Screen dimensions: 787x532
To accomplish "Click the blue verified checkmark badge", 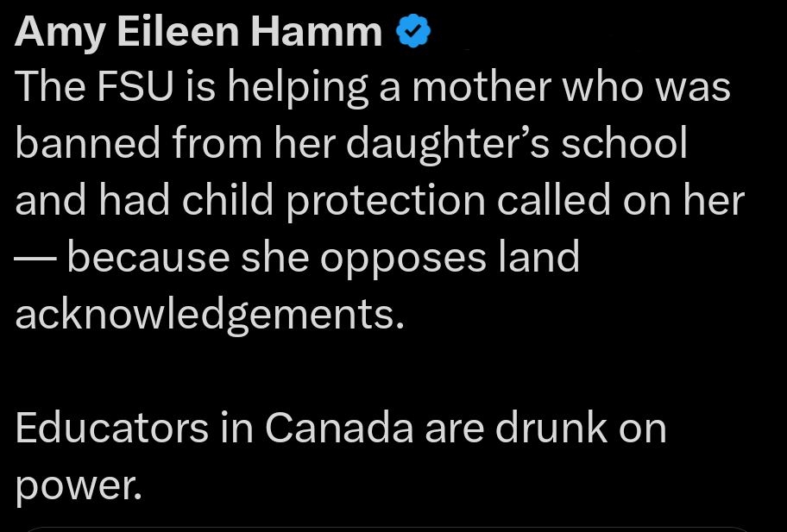I will click(x=412, y=32).
